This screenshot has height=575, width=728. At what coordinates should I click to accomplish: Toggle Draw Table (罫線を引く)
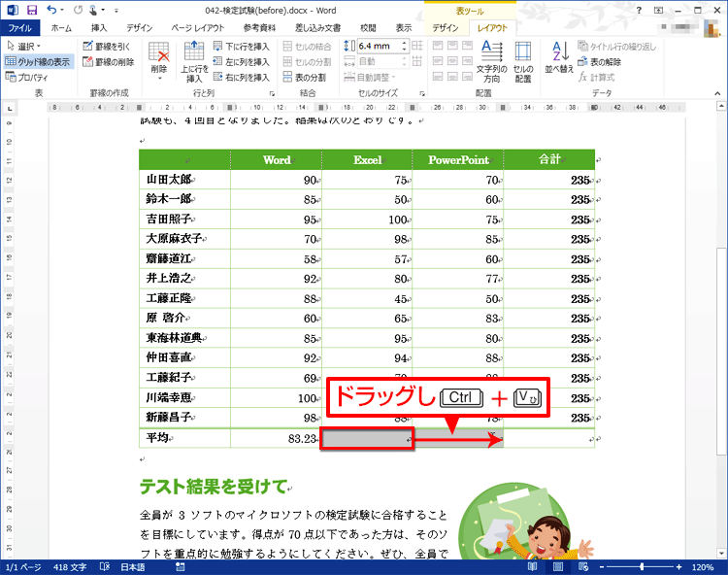[107, 46]
